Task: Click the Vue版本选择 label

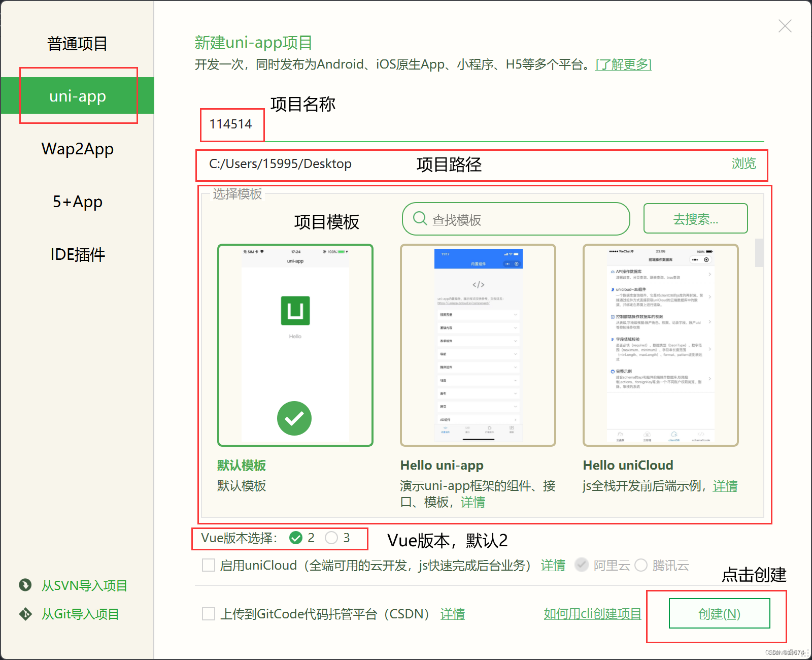Action: 239,538
